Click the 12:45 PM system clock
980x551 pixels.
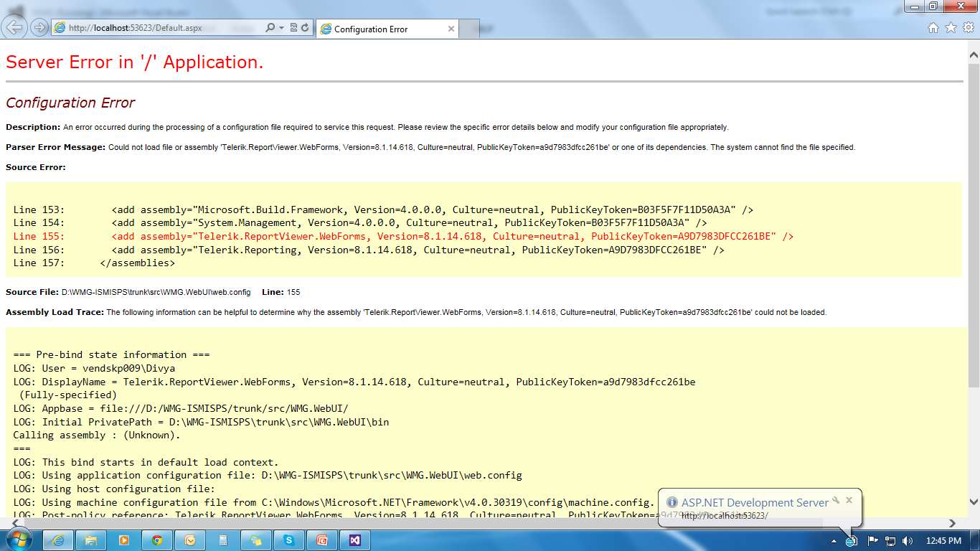943,541
